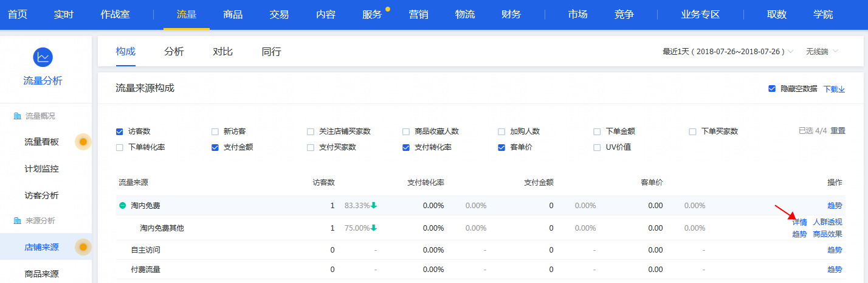Open 首页 in the top navigation
The image size is (868, 283).
tap(18, 14)
